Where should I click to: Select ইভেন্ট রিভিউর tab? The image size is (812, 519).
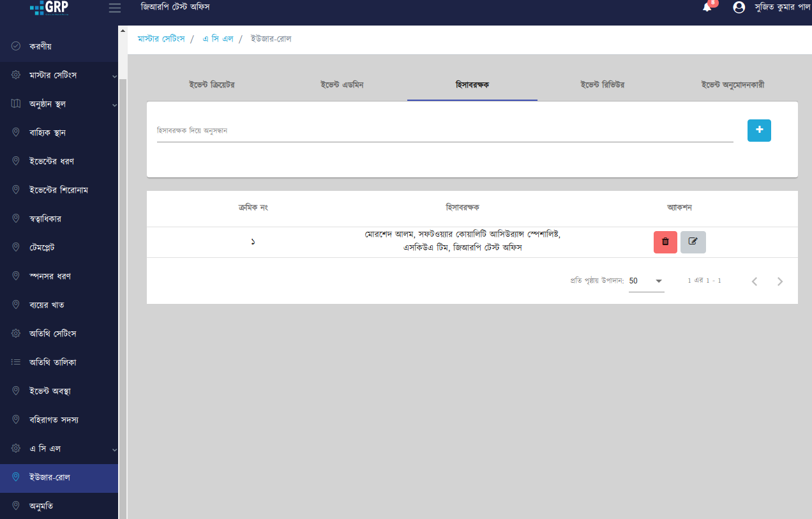pyautogui.click(x=602, y=85)
